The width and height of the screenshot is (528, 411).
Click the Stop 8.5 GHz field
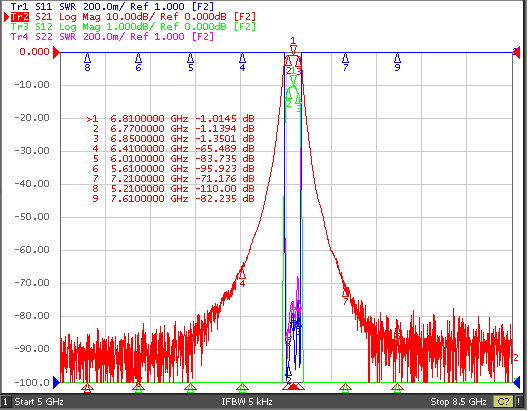[458, 402]
